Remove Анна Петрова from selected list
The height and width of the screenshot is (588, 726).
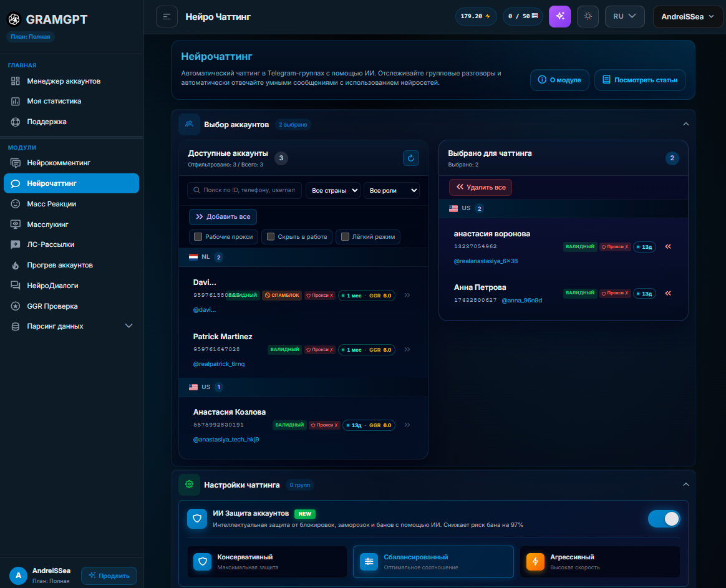(668, 294)
